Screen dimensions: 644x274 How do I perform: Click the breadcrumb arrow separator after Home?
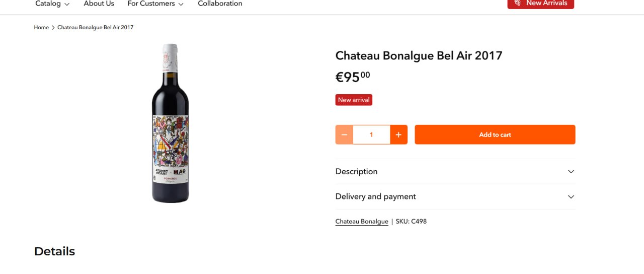point(53,28)
